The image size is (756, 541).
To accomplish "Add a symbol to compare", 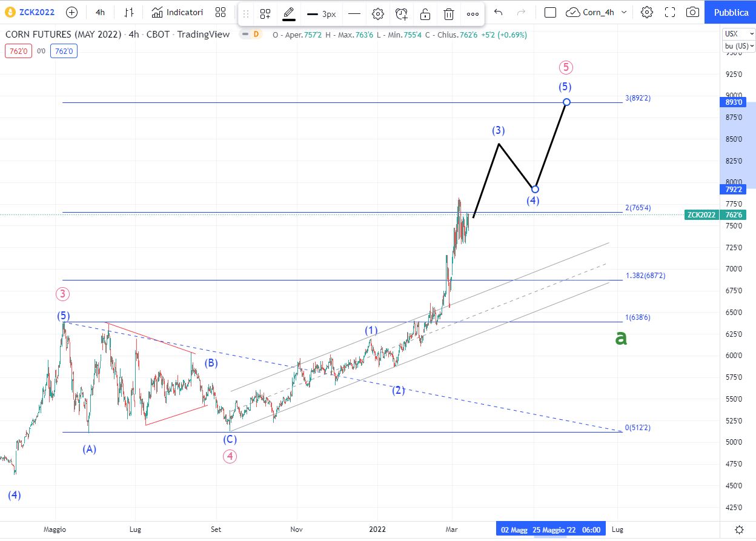I will 71,12.
